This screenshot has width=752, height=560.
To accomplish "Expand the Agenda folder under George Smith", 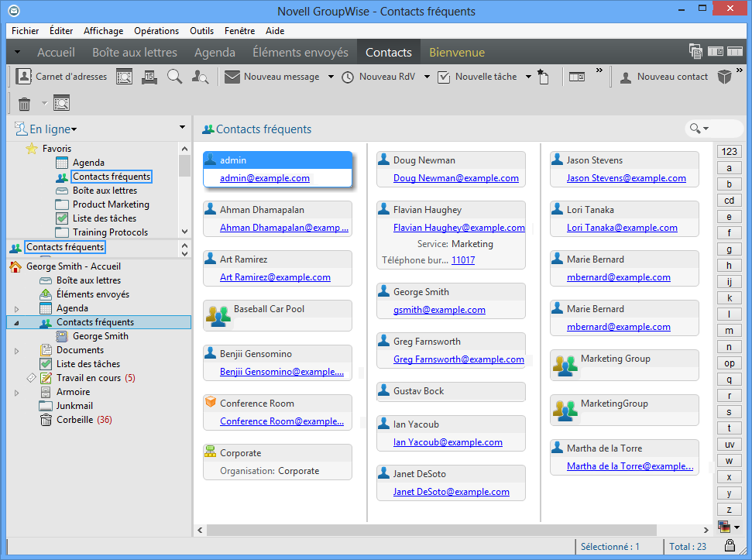I will (x=17, y=309).
